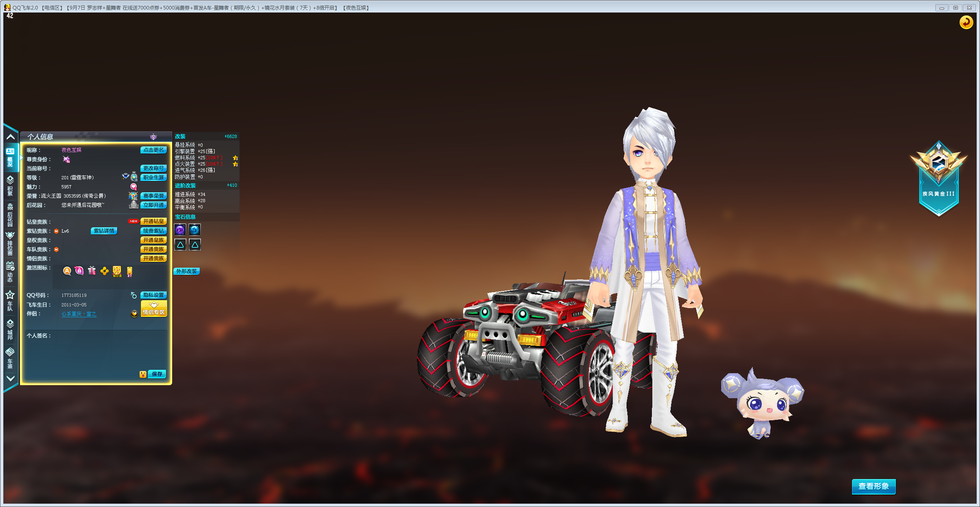Click the heart charm icon beside 魅力
This screenshot has width=980, height=507.
134,187
